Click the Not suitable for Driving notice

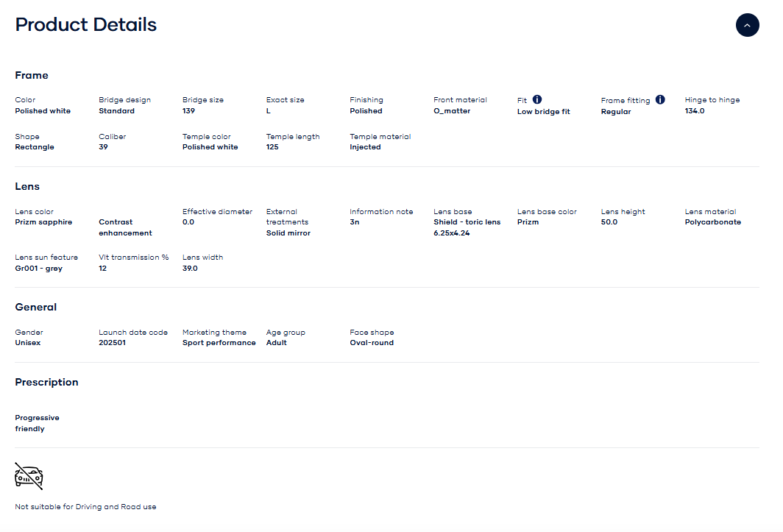(x=85, y=507)
